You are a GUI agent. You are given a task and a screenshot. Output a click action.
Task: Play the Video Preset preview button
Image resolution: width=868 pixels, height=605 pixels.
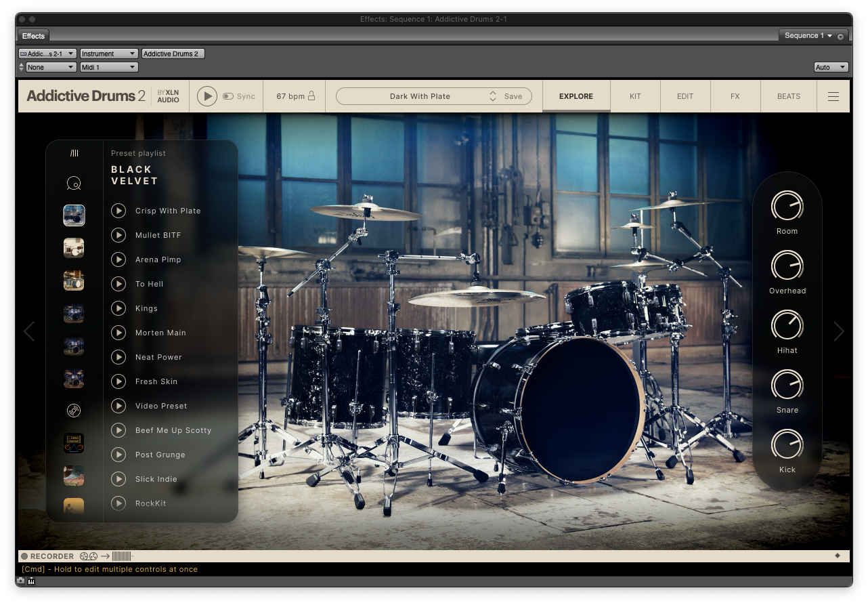tap(118, 406)
